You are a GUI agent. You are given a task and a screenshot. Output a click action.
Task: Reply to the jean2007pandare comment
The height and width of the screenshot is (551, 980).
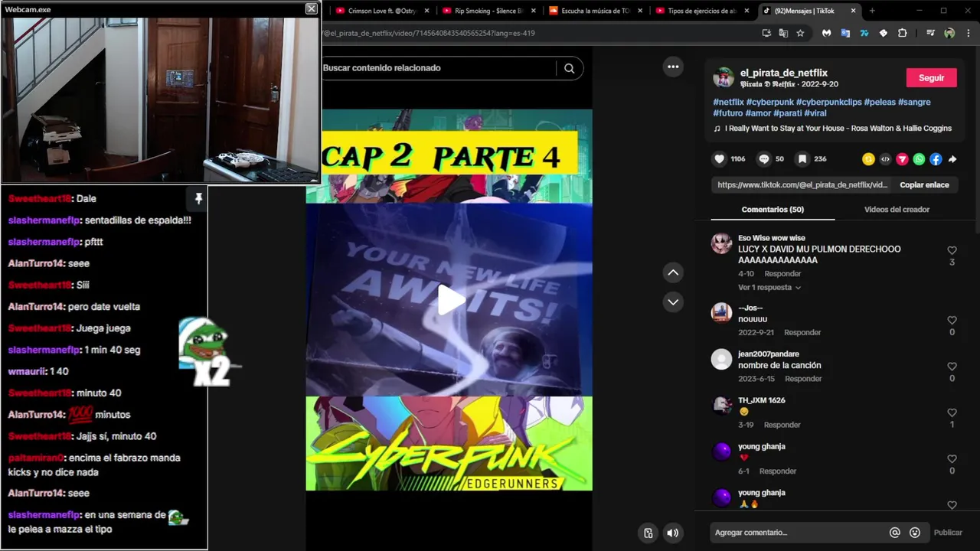coord(803,379)
